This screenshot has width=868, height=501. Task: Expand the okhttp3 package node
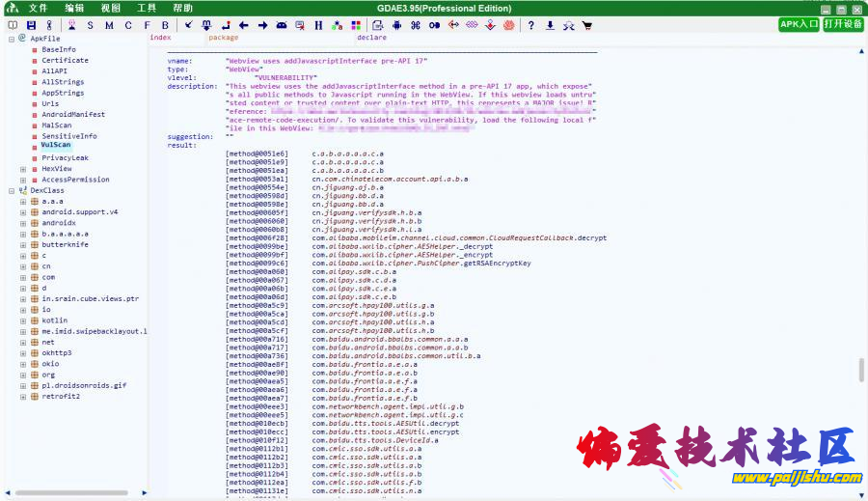(x=23, y=353)
